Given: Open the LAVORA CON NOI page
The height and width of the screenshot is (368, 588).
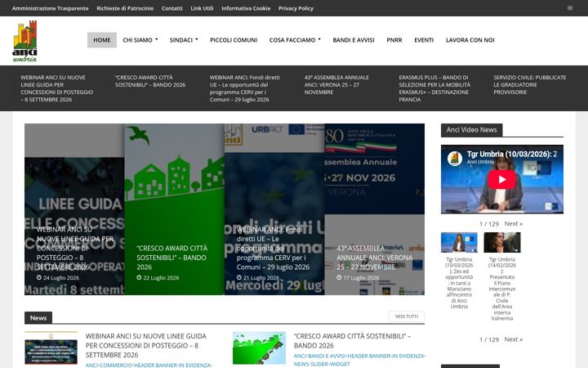Looking at the screenshot, I should point(470,40).
